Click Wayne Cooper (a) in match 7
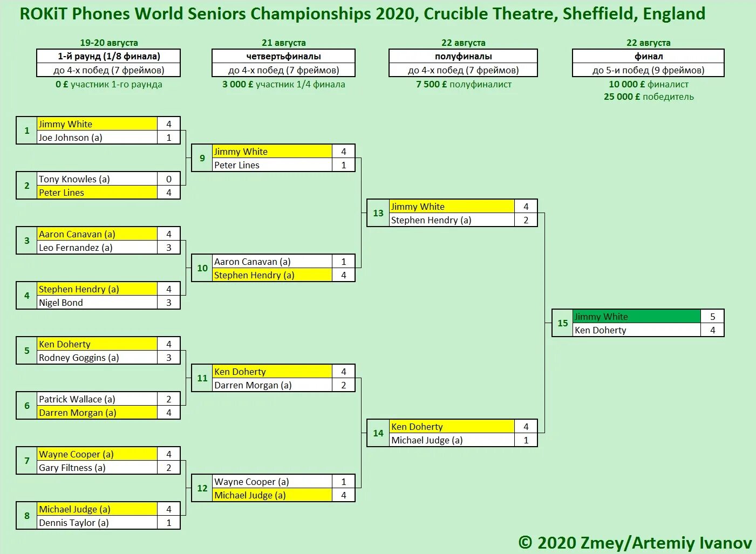Viewport: 756px width, 554px height. click(x=97, y=454)
